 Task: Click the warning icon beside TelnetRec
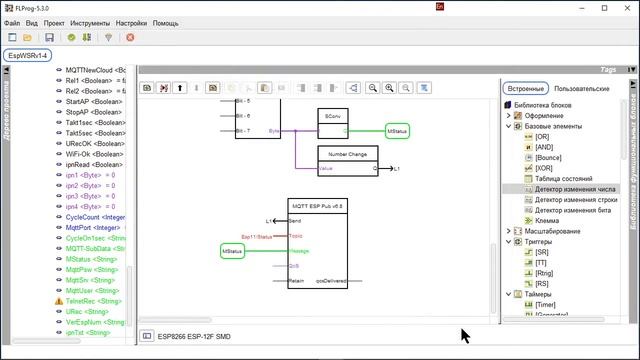click(x=59, y=301)
